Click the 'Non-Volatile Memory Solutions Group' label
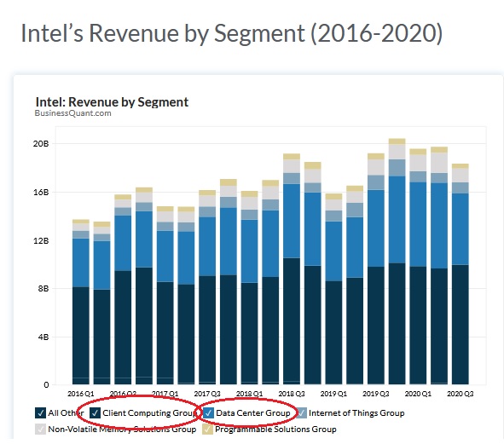This screenshot has height=444, width=504. coord(122,430)
